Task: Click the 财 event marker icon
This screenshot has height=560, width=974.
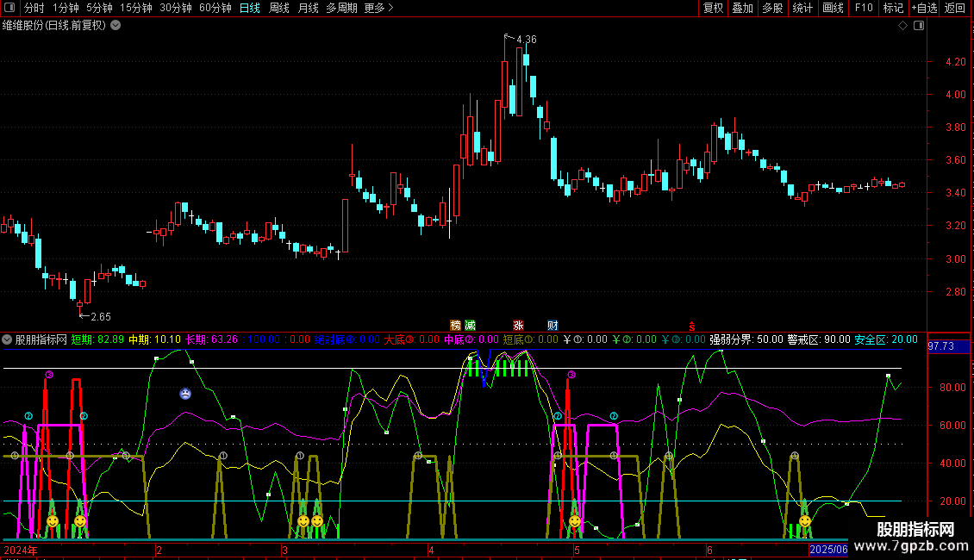Action: (x=553, y=325)
